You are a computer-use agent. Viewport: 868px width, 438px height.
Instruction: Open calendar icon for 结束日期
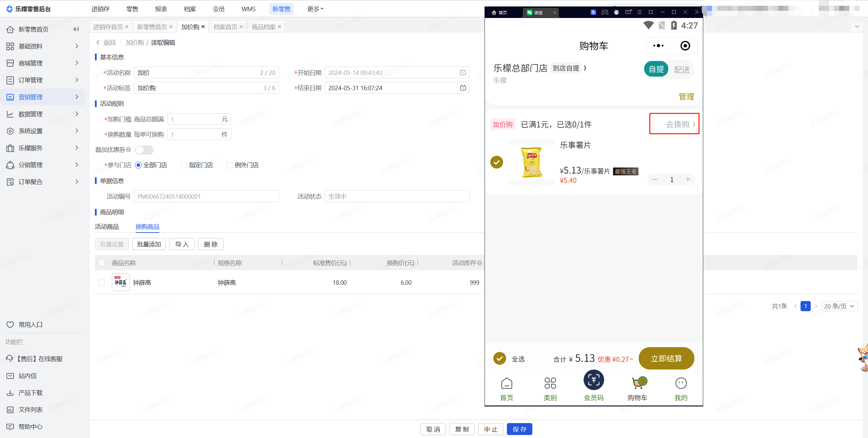(463, 88)
